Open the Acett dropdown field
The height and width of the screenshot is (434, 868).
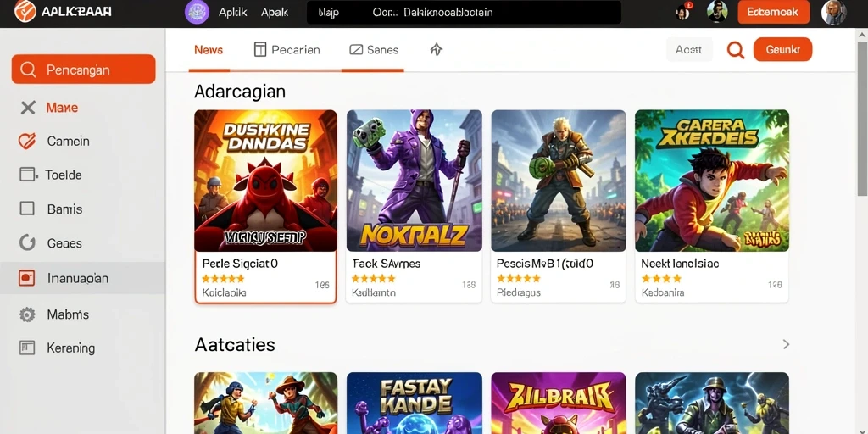tap(689, 50)
